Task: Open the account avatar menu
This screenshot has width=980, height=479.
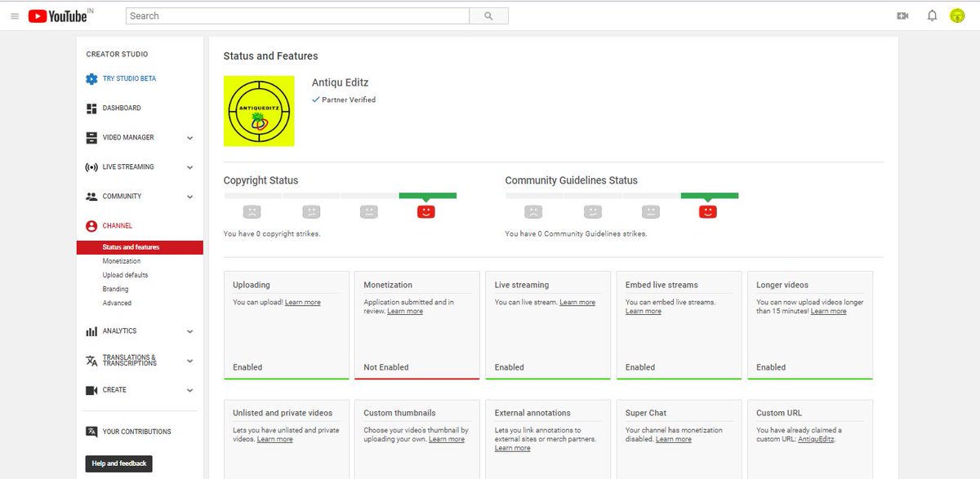Action: (957, 16)
